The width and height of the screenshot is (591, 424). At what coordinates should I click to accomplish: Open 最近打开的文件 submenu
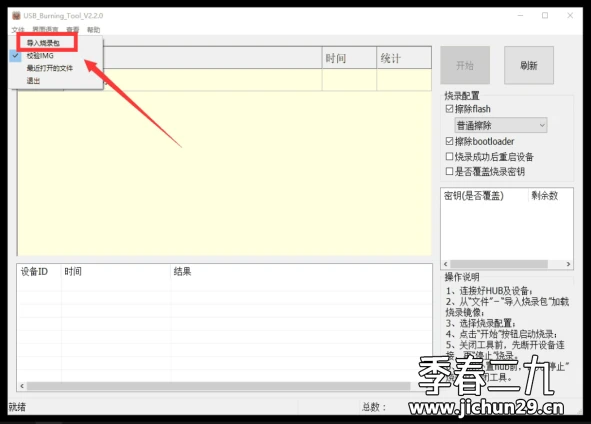(x=50, y=68)
